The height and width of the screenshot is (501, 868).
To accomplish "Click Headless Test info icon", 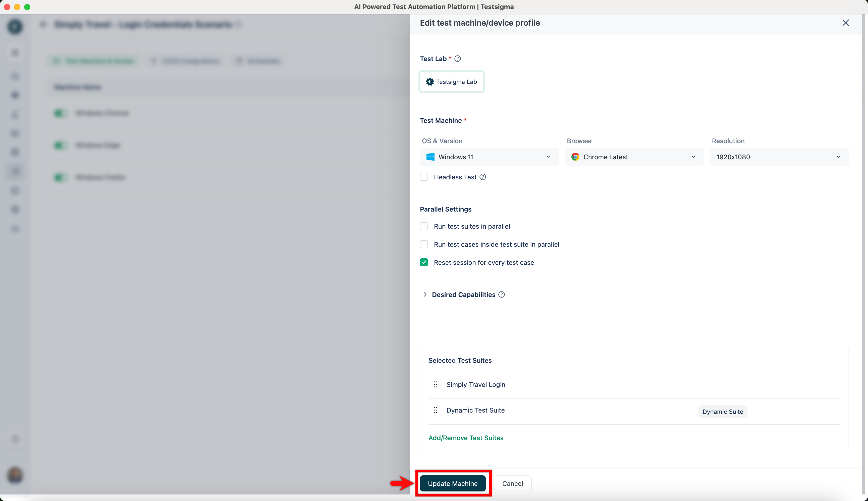I will [482, 177].
